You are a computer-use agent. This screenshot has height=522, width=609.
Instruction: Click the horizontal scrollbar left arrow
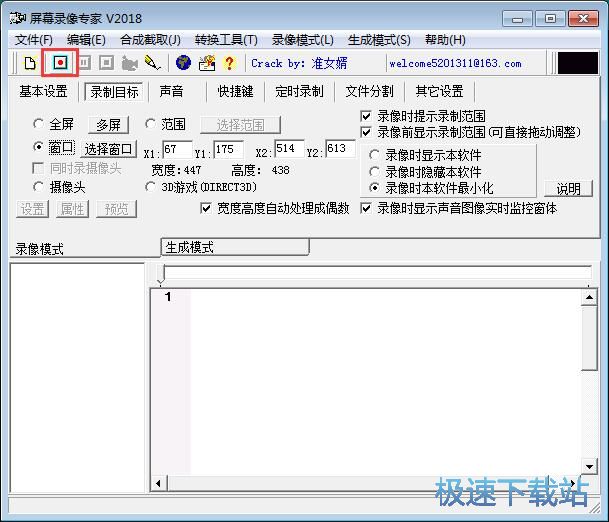[158, 484]
